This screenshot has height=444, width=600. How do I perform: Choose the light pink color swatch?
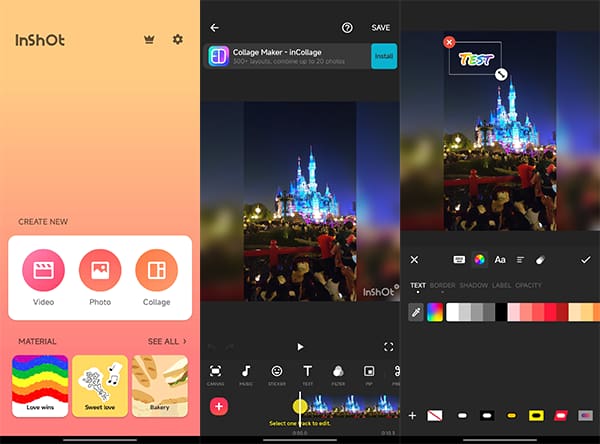coord(514,312)
